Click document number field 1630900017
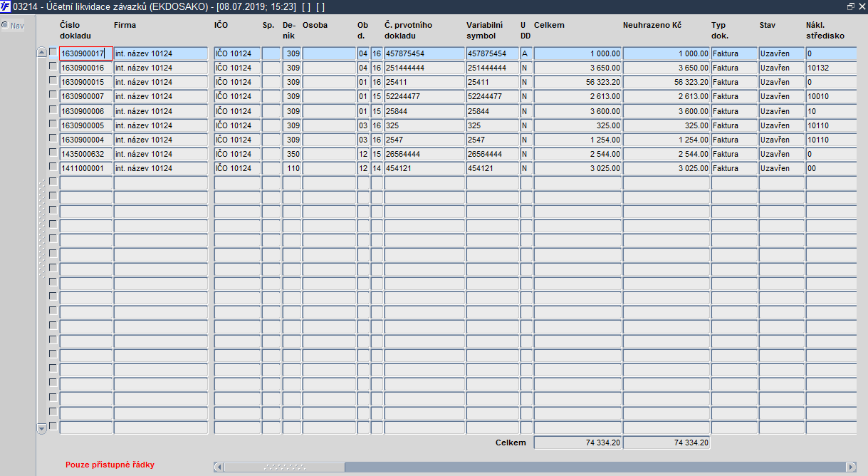 (x=86, y=53)
